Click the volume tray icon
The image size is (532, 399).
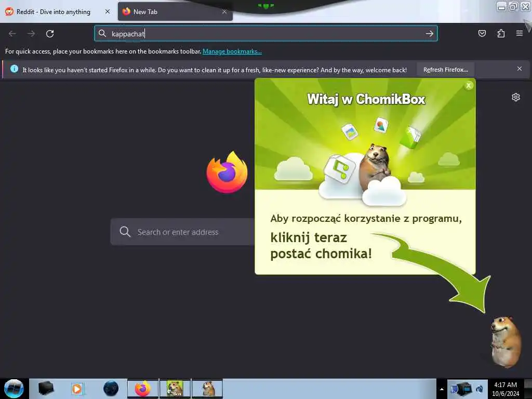tap(480, 389)
